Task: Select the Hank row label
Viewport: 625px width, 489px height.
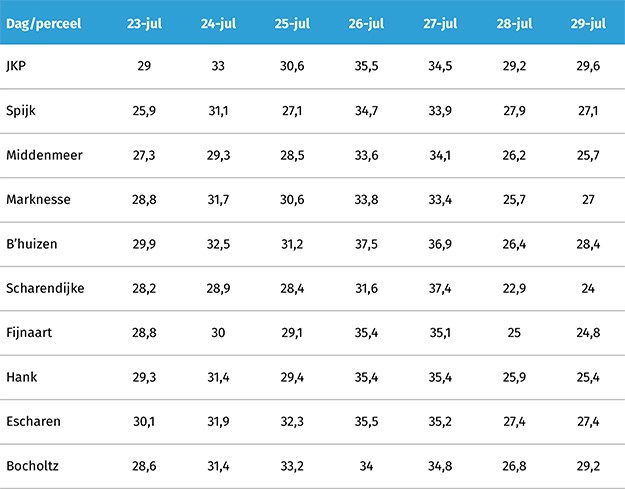Action: pos(21,377)
